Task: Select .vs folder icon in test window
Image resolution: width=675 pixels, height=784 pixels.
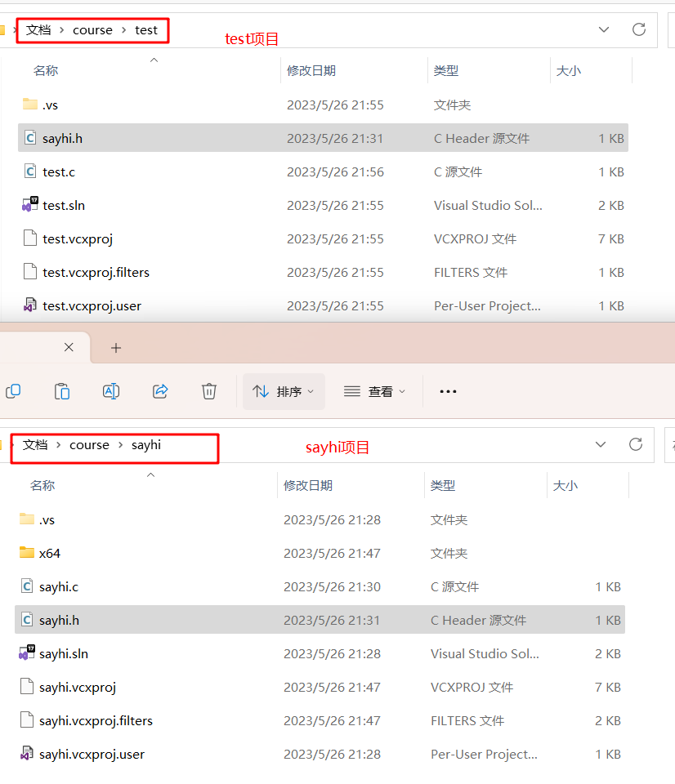Action: point(30,104)
